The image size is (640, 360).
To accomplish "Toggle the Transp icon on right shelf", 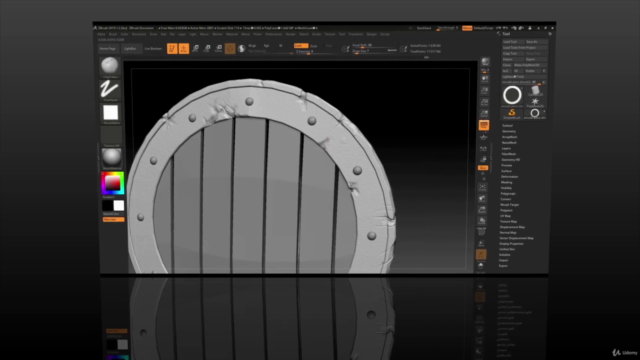I will [481, 244].
